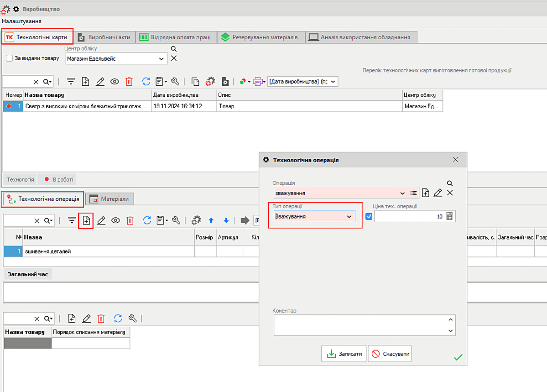
Task: Expand the 'Тип операції' dropdown
Action: (349, 217)
